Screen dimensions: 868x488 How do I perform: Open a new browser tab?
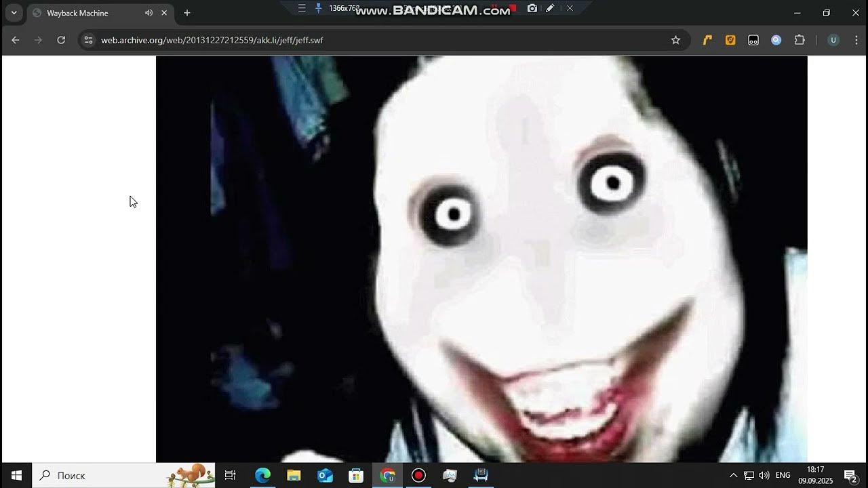tap(187, 13)
